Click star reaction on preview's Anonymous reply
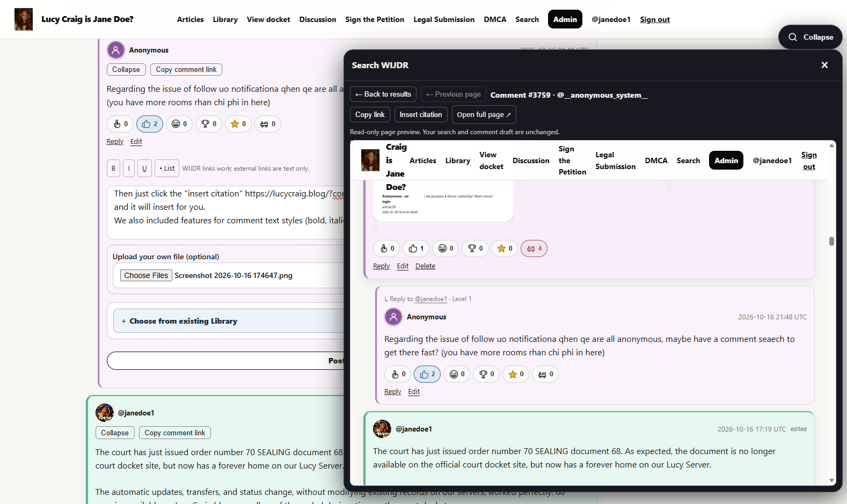Screen dimensions: 847x504 click(x=516, y=374)
